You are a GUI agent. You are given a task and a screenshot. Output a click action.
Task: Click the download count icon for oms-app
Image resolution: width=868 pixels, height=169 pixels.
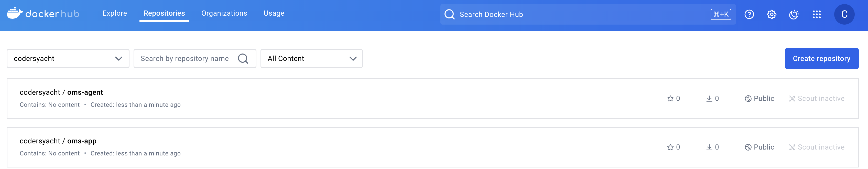709,147
